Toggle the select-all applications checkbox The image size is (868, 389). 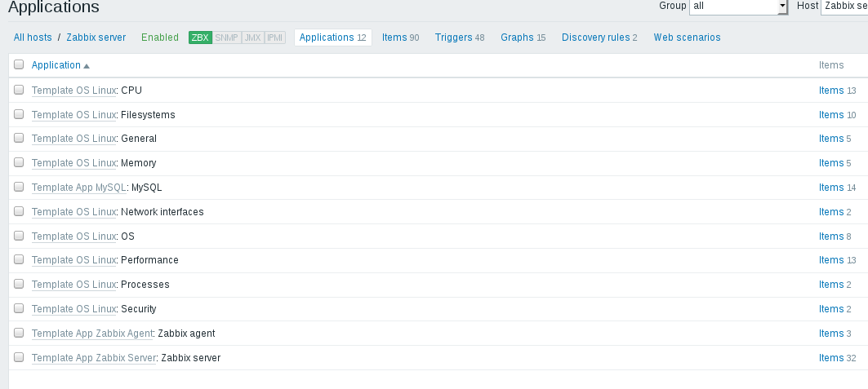(19, 64)
